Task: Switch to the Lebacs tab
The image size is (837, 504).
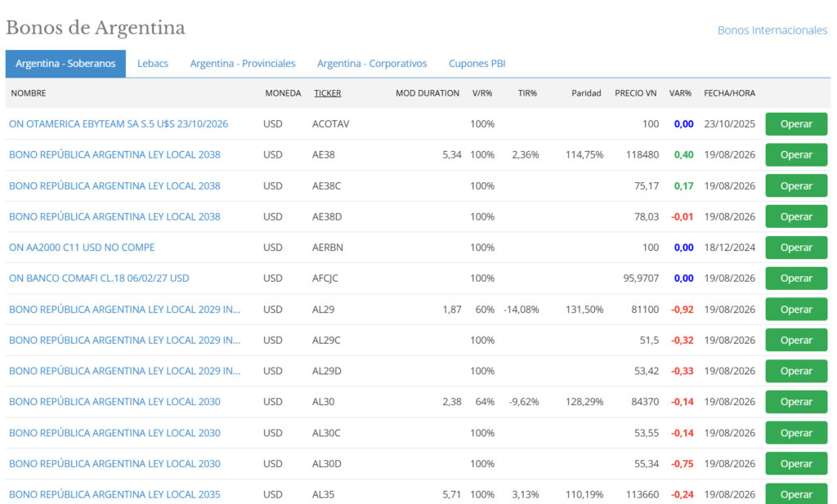Action: [x=153, y=64]
